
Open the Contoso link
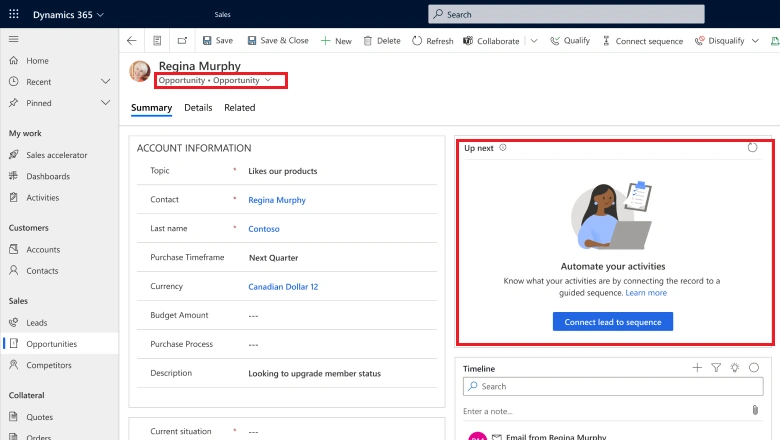(x=264, y=229)
